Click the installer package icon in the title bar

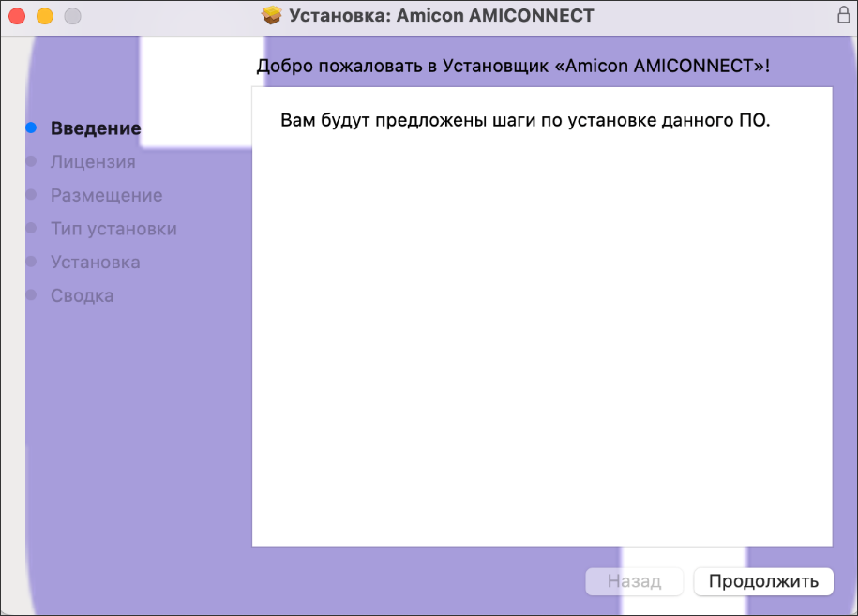272,15
